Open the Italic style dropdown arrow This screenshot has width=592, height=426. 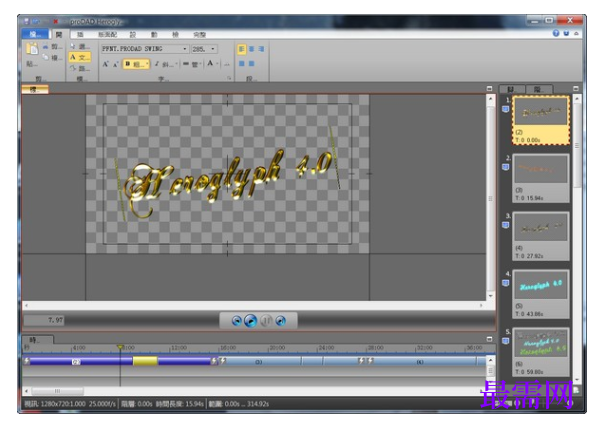[x=176, y=64]
